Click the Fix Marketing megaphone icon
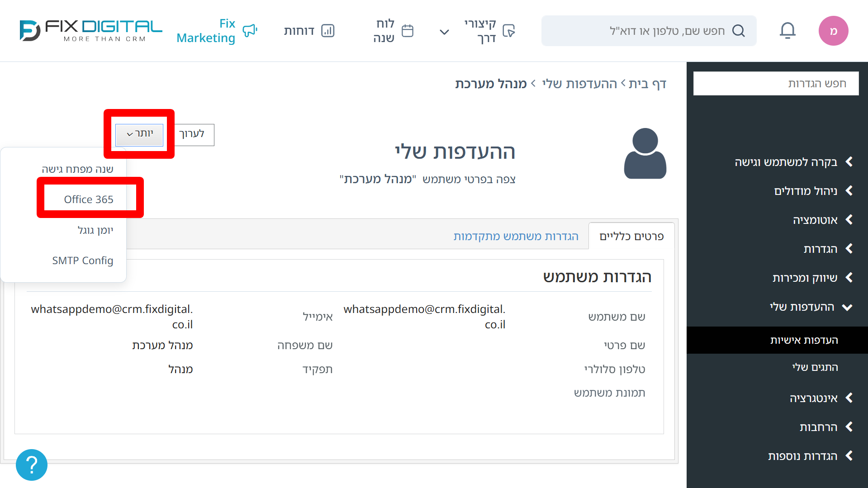Screen dimensions: 868x488 click(250, 31)
